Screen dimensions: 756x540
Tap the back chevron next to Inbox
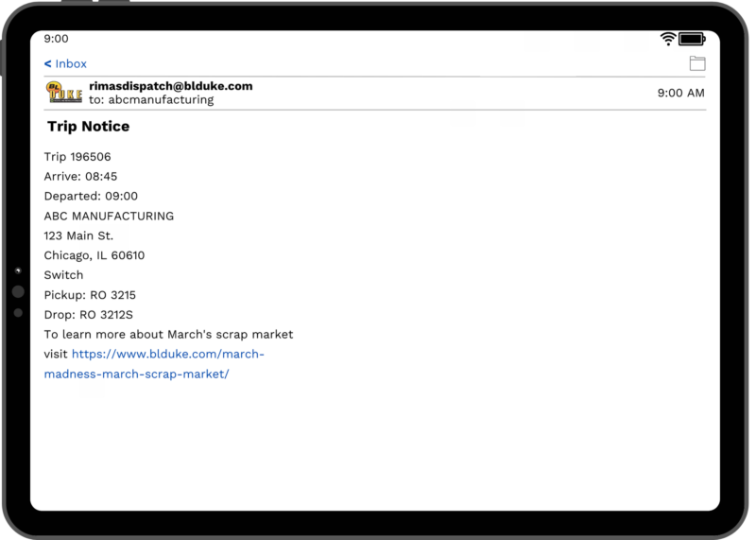pos(48,63)
